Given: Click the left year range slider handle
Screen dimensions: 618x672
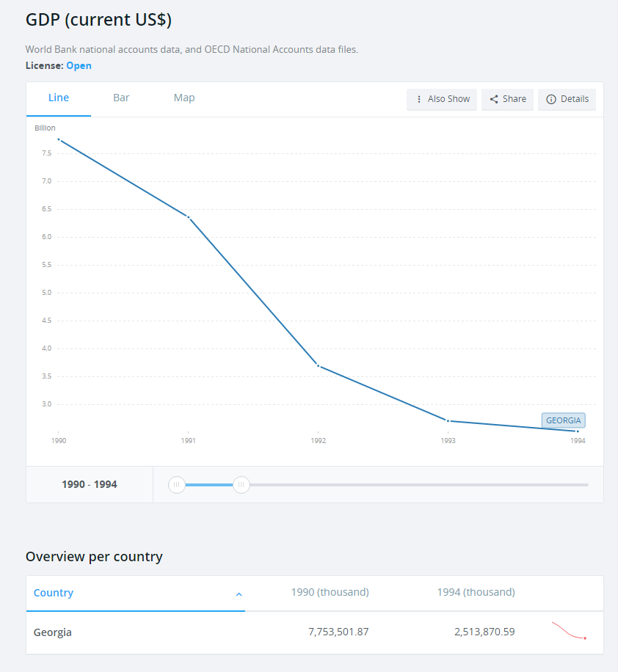Looking at the screenshot, I should click(x=177, y=484).
